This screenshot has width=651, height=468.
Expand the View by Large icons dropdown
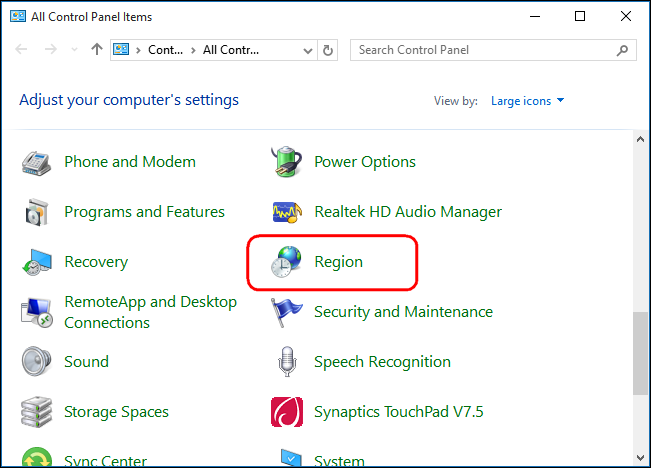click(x=527, y=101)
